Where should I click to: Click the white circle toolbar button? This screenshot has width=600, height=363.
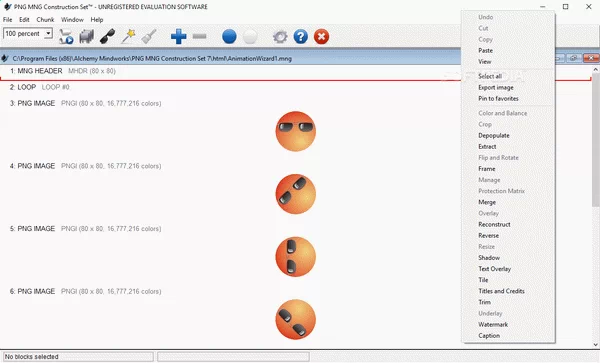click(250, 37)
